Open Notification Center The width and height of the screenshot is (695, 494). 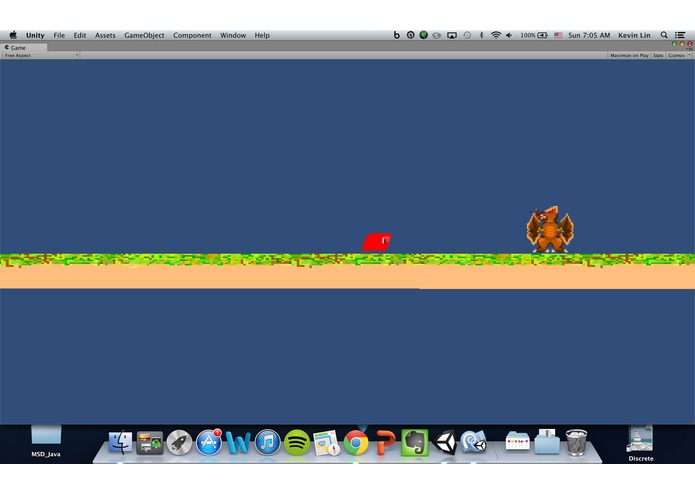(680, 35)
